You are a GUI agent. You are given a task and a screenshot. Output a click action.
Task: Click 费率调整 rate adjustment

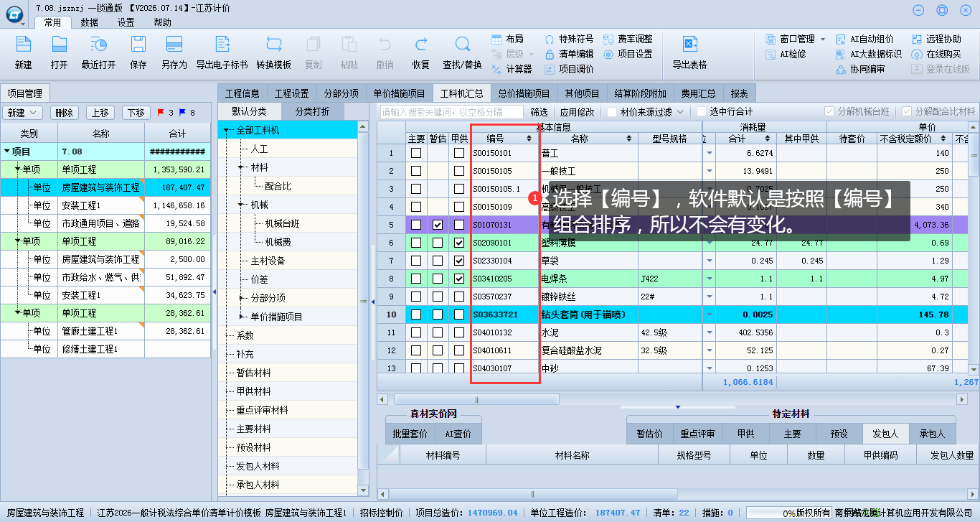(x=628, y=39)
